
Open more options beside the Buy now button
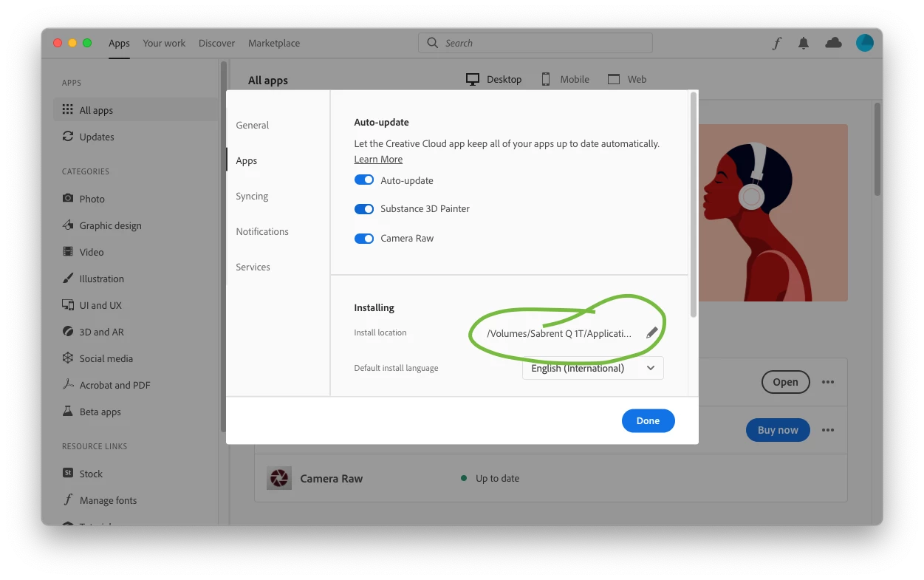pyautogui.click(x=828, y=430)
